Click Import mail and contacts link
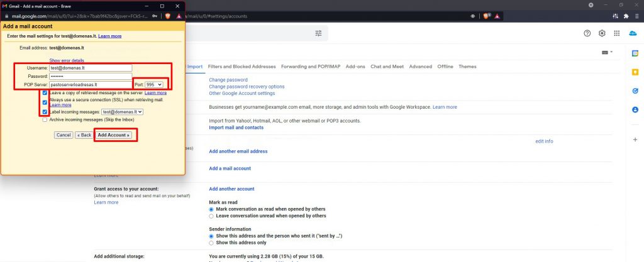The height and width of the screenshot is (262, 644). tap(236, 128)
